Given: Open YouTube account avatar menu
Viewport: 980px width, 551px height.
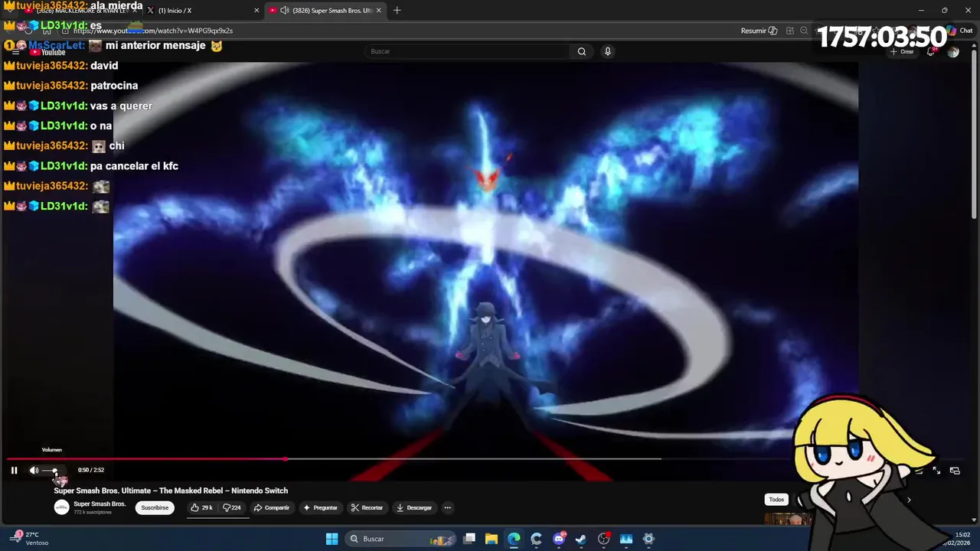Looking at the screenshot, I should coord(953,51).
